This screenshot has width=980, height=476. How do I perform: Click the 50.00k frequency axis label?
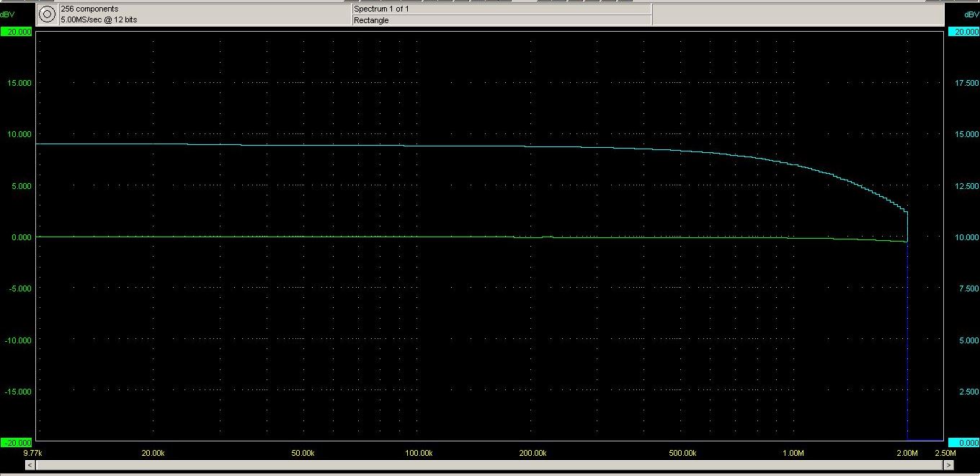click(303, 453)
